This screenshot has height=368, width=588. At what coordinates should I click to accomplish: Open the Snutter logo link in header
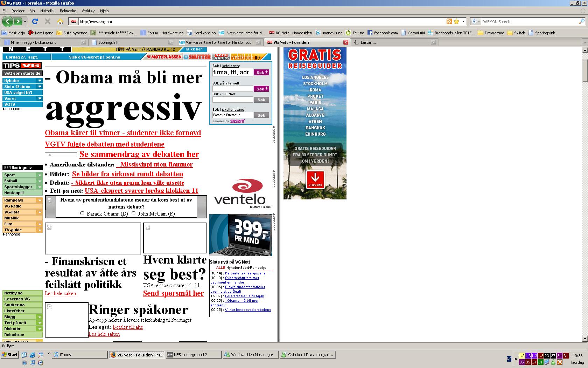pos(197,57)
